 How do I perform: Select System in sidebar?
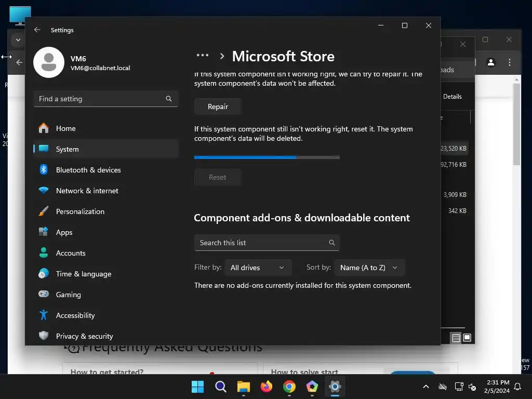[106, 149]
